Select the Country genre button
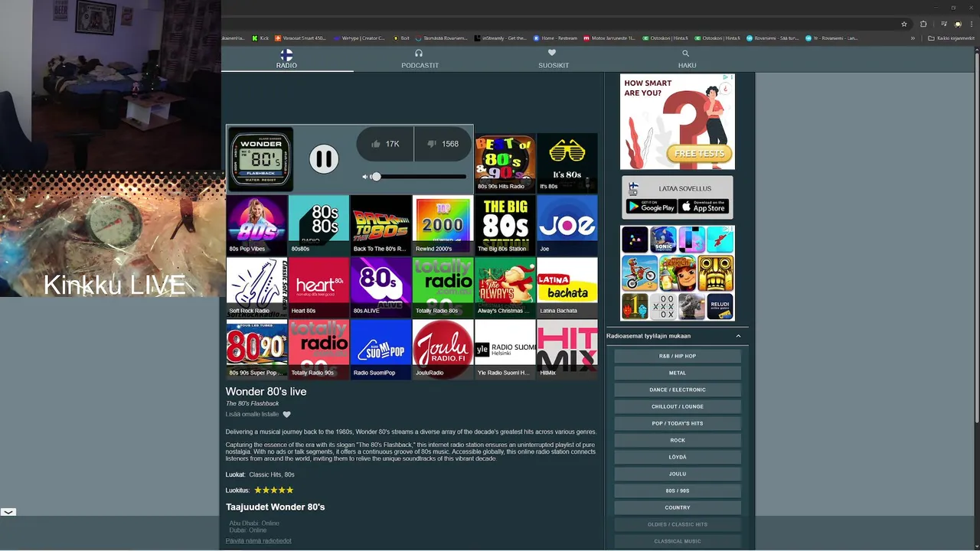Image resolution: width=980 pixels, height=551 pixels. pyautogui.click(x=678, y=507)
